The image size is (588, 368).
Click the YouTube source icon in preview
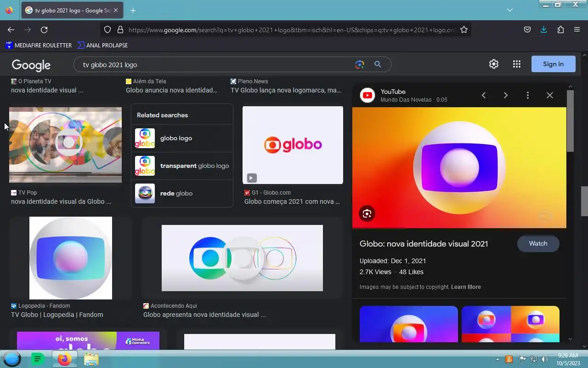[367, 95]
